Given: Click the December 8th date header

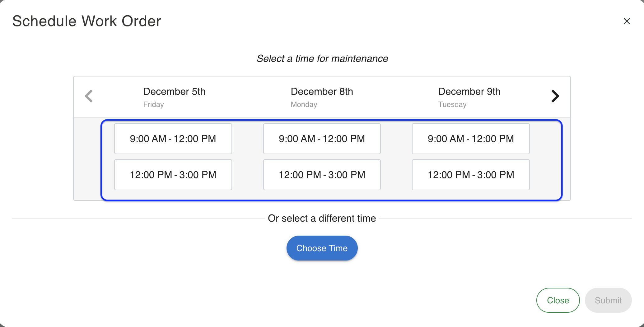Looking at the screenshot, I should coord(322,91).
